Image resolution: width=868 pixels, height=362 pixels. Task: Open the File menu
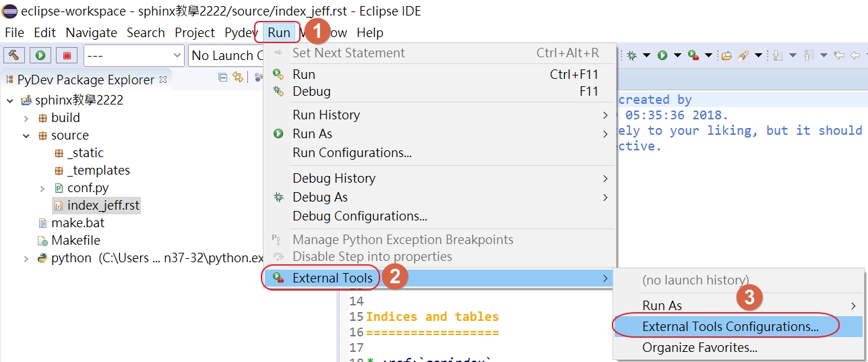tap(14, 32)
